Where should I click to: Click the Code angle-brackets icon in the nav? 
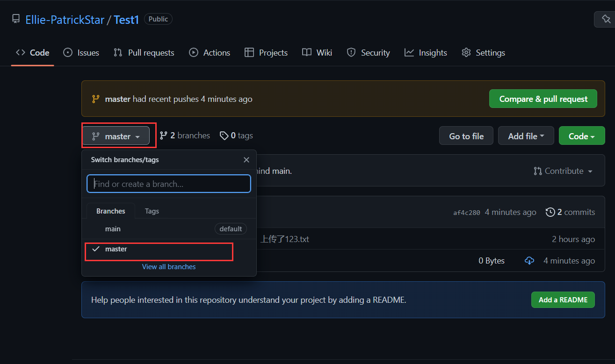pyautogui.click(x=21, y=52)
